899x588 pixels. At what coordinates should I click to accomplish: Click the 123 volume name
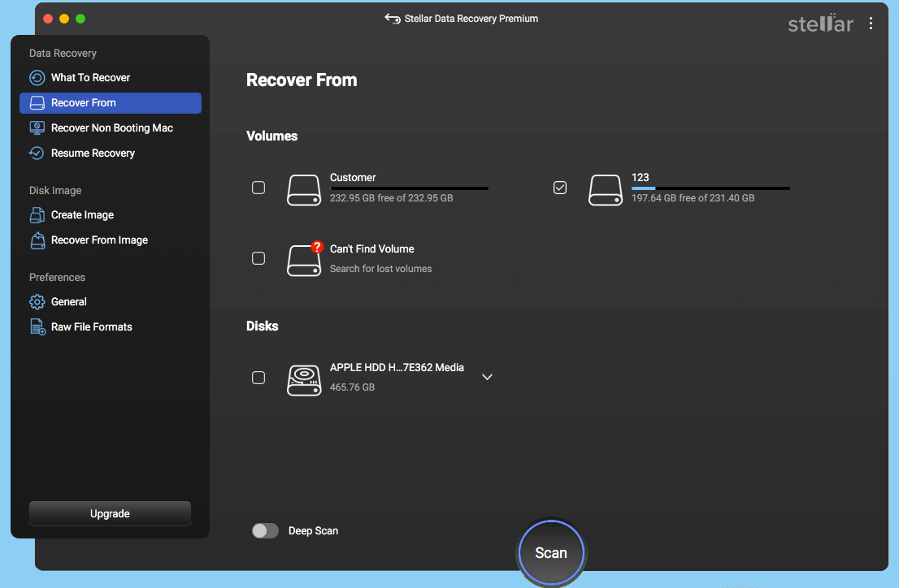640,178
